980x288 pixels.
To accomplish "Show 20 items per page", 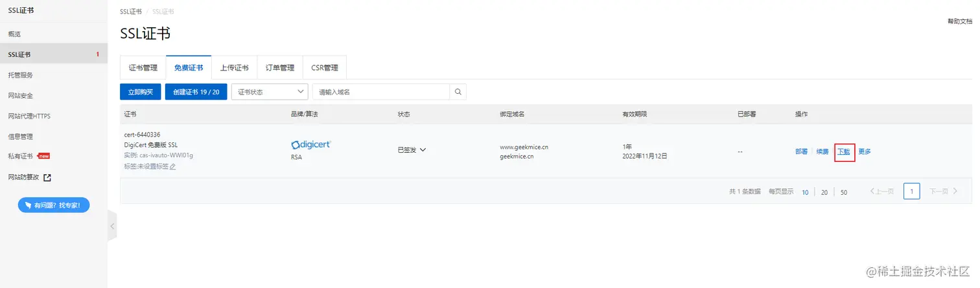I will point(824,192).
